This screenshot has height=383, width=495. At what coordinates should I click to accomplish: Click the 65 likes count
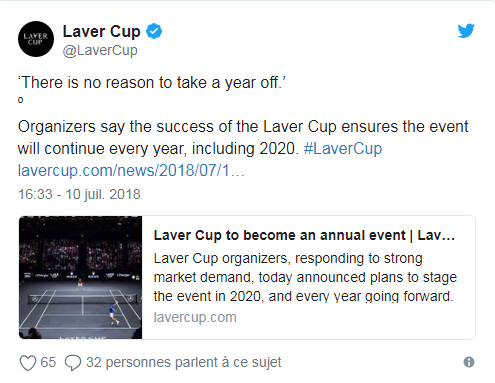click(48, 362)
